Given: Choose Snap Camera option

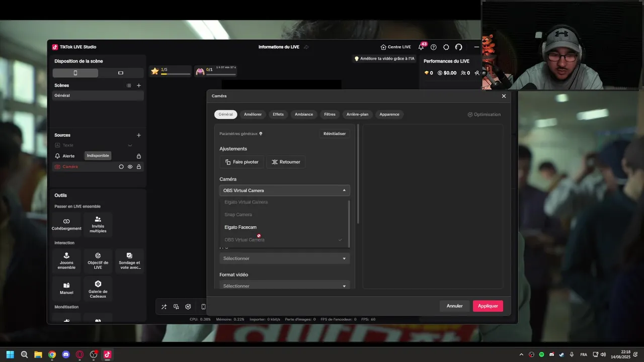Looking at the screenshot, I should tap(284, 215).
